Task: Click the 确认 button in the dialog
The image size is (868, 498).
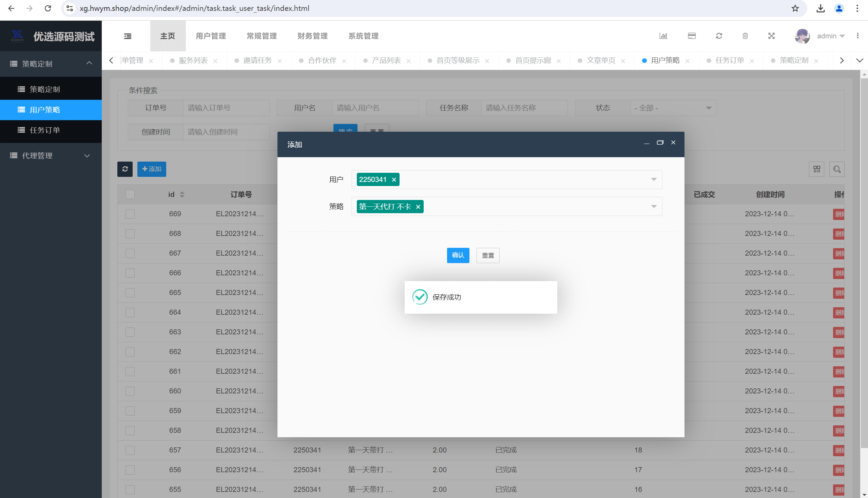Action: tap(458, 255)
